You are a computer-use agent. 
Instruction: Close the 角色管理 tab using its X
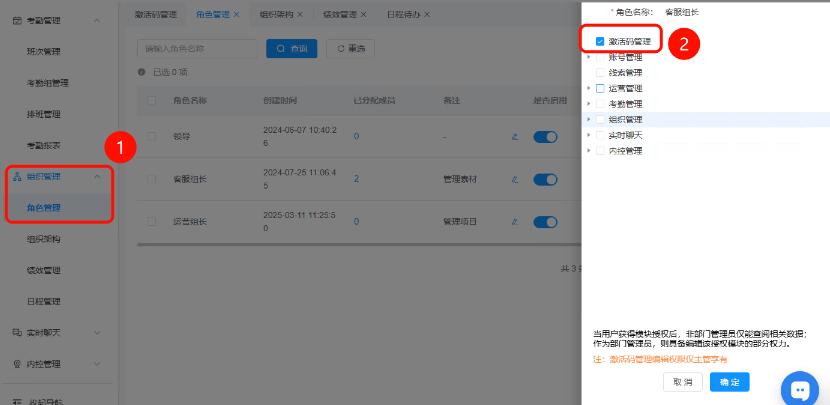tap(236, 15)
